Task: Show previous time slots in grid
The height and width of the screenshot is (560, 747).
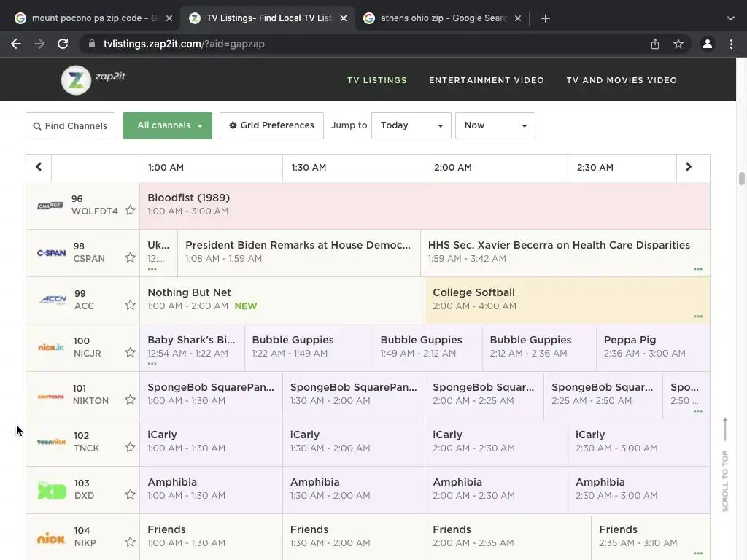Action: point(39,167)
